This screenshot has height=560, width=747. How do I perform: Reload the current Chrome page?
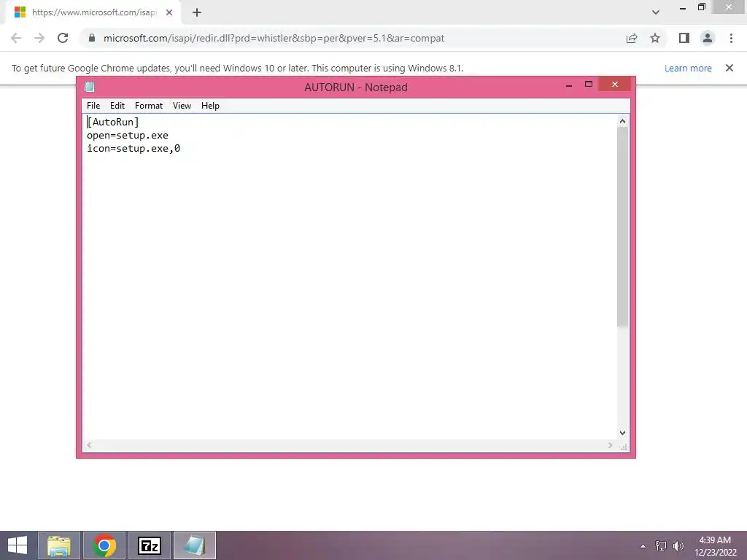pyautogui.click(x=63, y=38)
